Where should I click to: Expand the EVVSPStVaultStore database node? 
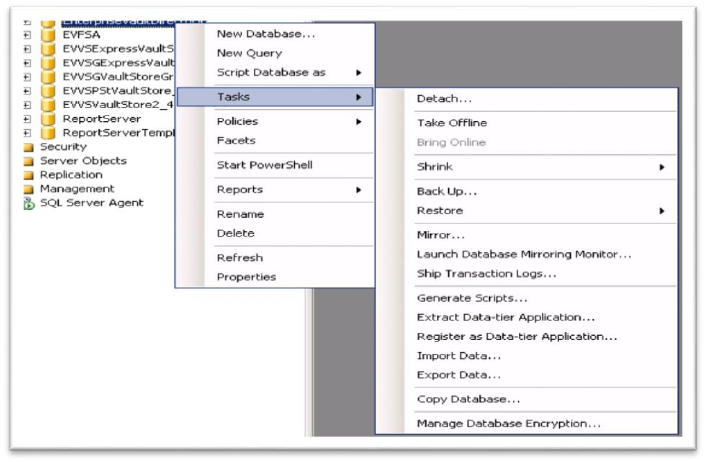(x=27, y=91)
